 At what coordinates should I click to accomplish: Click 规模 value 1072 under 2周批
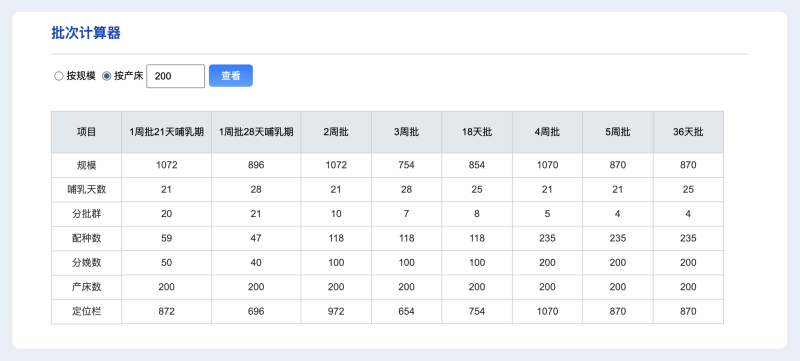pos(336,165)
